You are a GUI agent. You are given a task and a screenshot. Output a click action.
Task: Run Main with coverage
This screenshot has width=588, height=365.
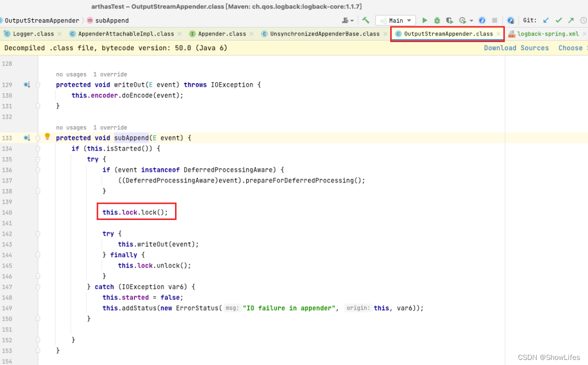point(449,20)
